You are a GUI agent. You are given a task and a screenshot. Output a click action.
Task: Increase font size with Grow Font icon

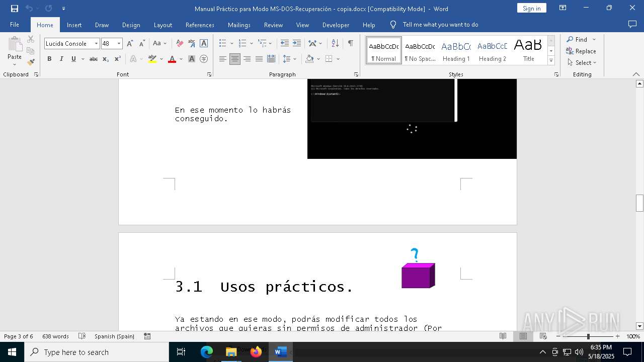point(130,44)
